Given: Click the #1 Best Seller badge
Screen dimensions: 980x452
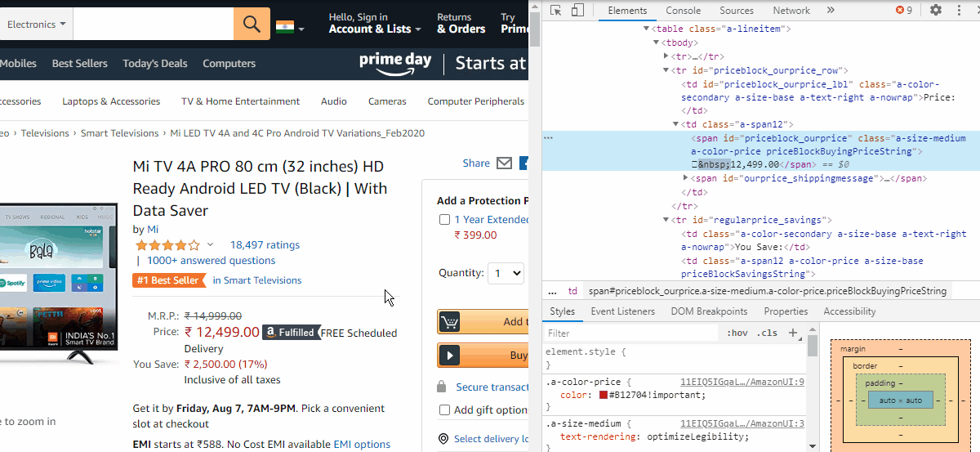Looking at the screenshot, I should pyautogui.click(x=169, y=280).
